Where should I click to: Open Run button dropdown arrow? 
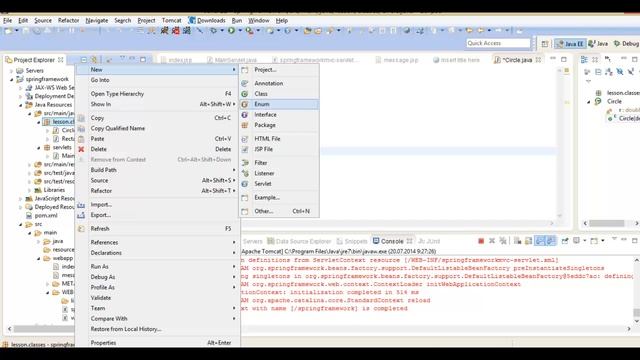(240, 31)
